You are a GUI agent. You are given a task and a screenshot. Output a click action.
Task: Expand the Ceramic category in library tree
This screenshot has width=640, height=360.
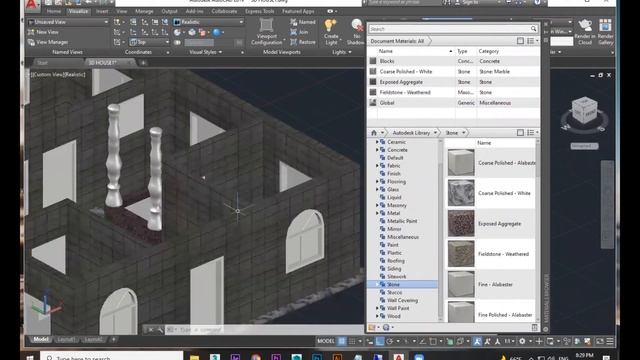[x=377, y=142]
